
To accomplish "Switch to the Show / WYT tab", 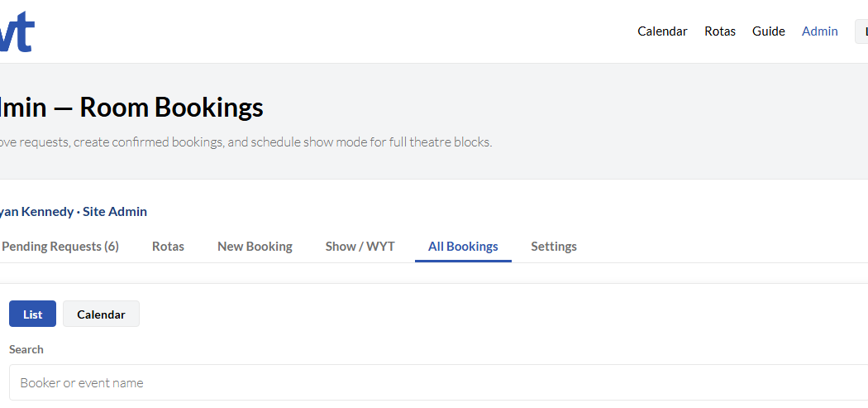I will (360, 246).
